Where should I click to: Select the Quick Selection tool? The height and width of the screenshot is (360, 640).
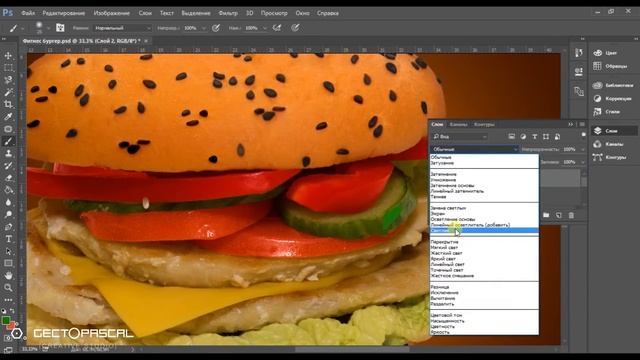(8, 80)
